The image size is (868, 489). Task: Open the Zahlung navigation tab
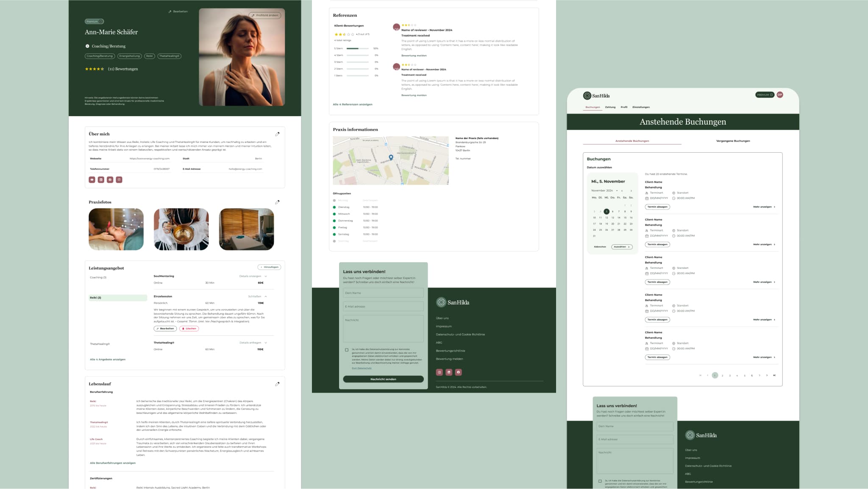pyautogui.click(x=610, y=107)
